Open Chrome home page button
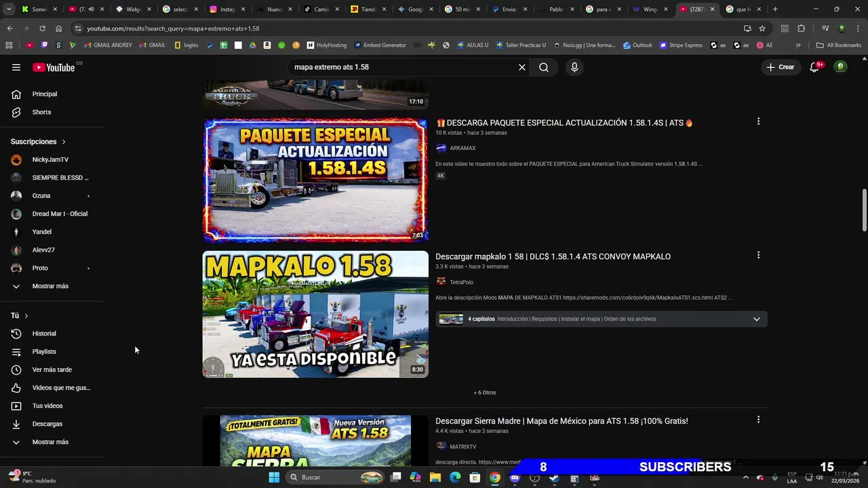This screenshot has width=868, height=488. pyautogui.click(x=58, y=28)
